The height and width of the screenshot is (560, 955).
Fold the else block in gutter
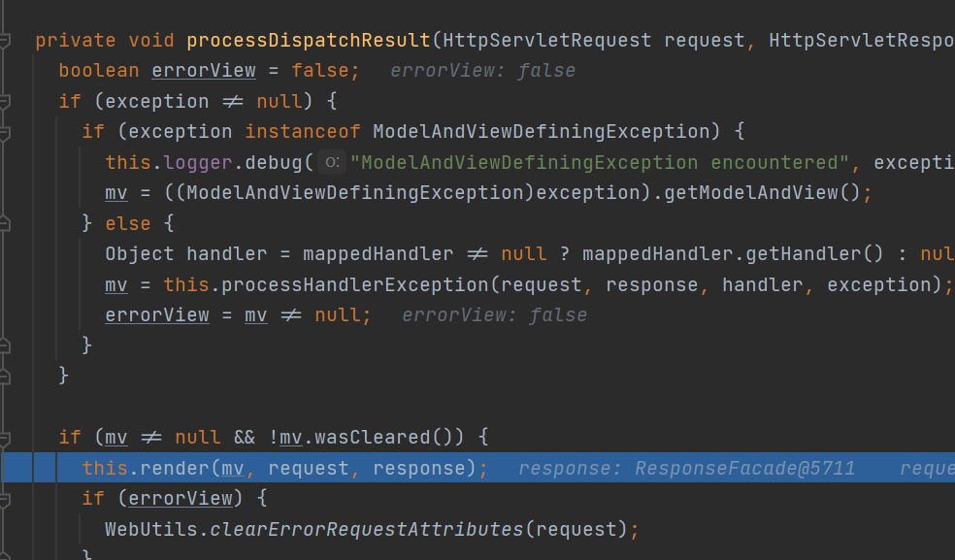[x=5, y=223]
